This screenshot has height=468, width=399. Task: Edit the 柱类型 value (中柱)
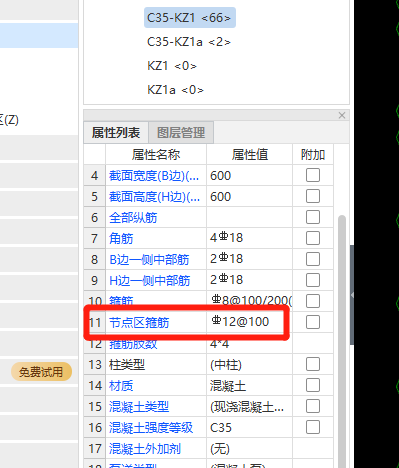(x=250, y=364)
